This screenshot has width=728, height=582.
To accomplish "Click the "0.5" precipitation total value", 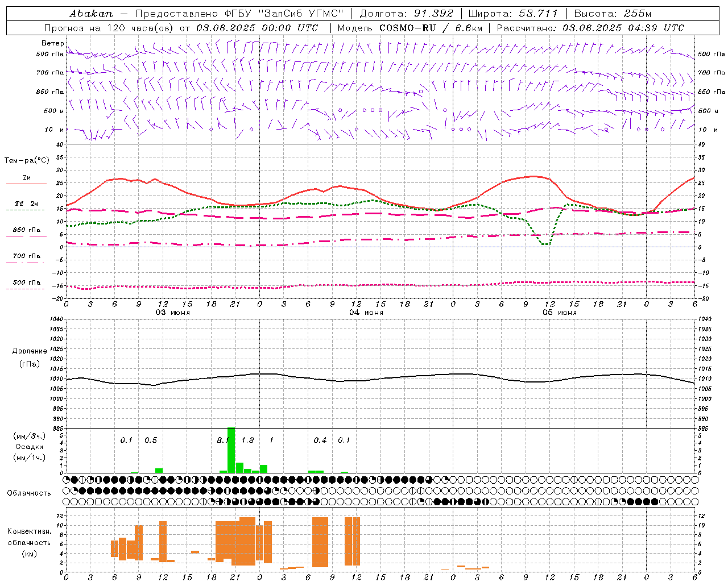I will coord(151,440).
